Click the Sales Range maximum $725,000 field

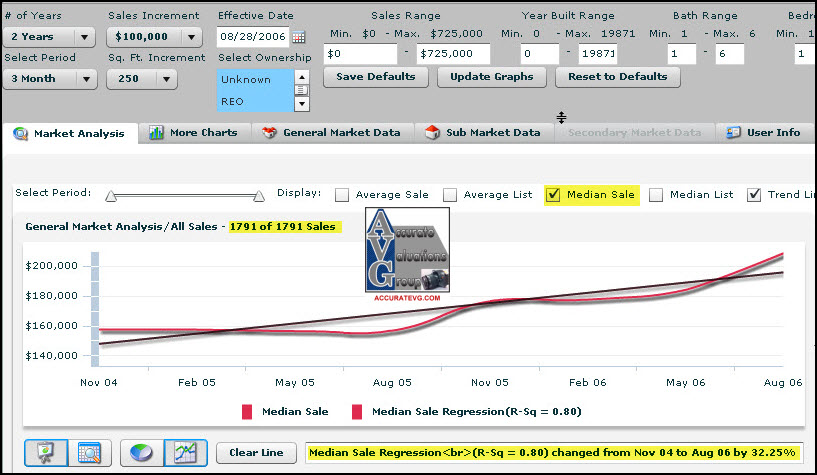453,54
